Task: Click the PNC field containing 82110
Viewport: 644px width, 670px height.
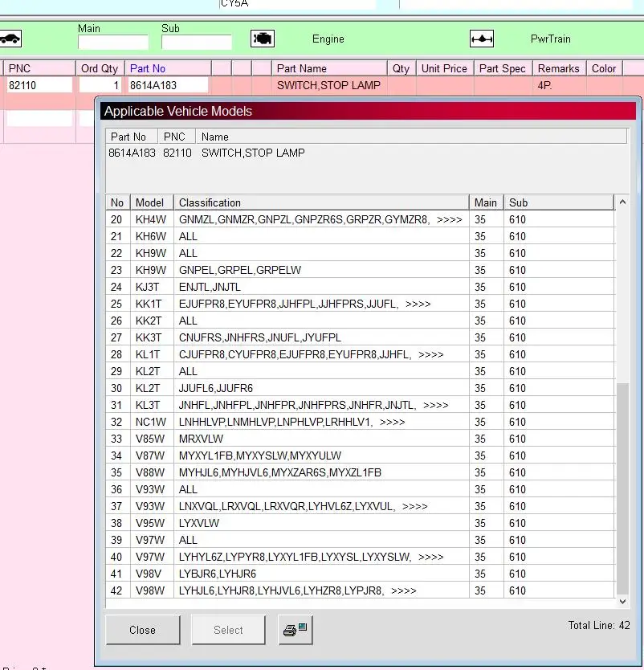Action: point(39,85)
